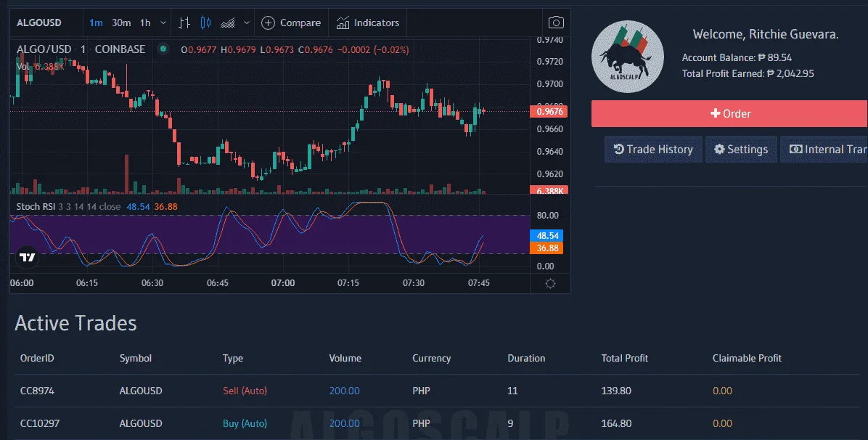Click the 200.00 volume of order CC8974
The height and width of the screenshot is (440, 868).
pyautogui.click(x=344, y=391)
